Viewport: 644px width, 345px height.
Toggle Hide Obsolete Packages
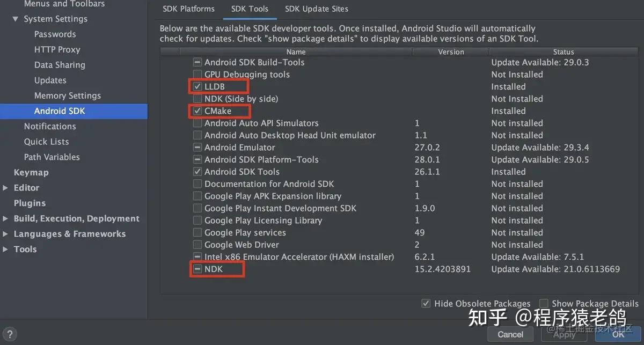426,303
